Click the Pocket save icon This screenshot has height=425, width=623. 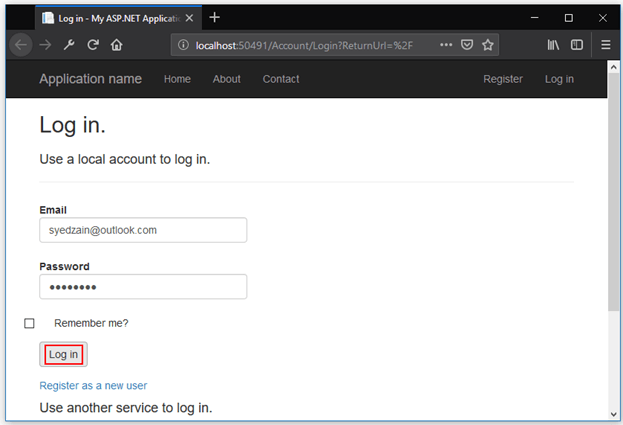(467, 45)
